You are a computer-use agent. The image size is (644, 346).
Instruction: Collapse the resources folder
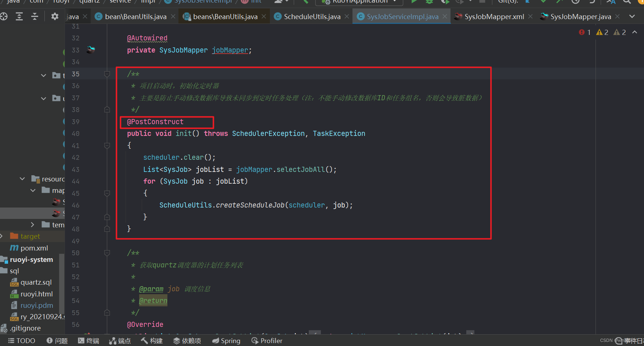pos(22,179)
